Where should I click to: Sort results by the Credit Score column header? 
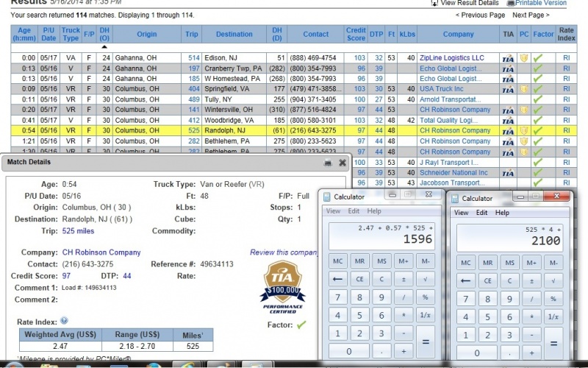point(356,34)
